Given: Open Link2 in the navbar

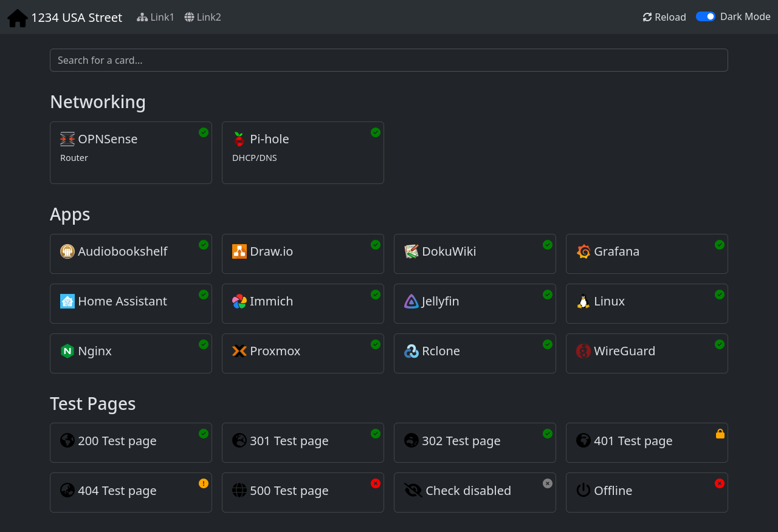Looking at the screenshot, I should click(203, 17).
